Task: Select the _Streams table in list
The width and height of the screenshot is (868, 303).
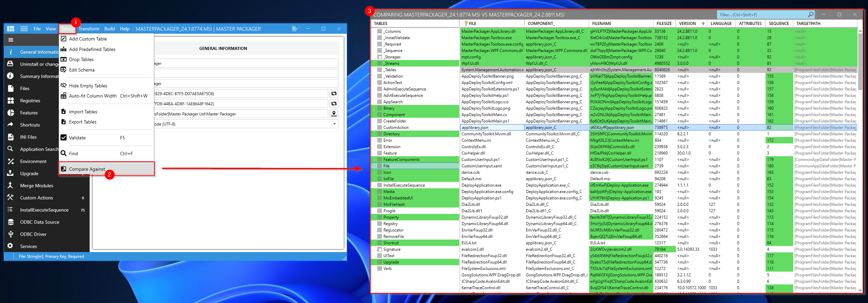Action: point(415,63)
